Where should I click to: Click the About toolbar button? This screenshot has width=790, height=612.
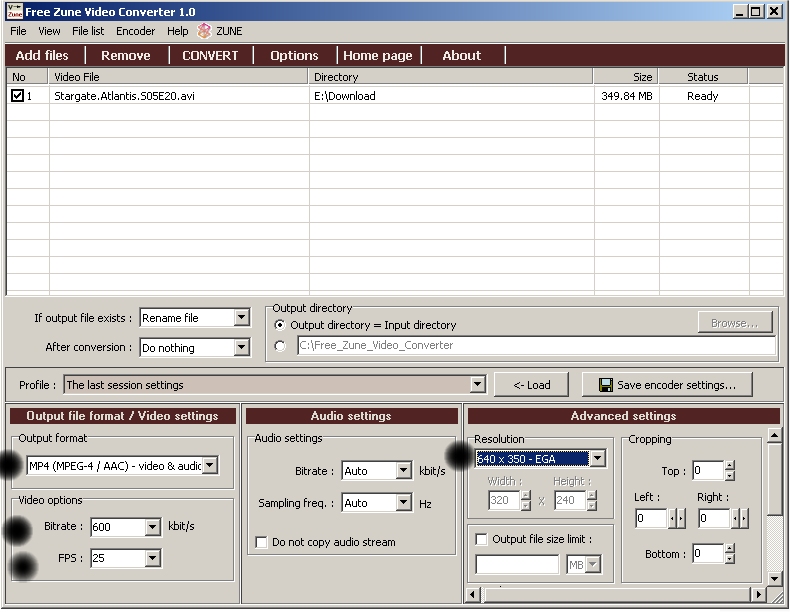click(462, 55)
